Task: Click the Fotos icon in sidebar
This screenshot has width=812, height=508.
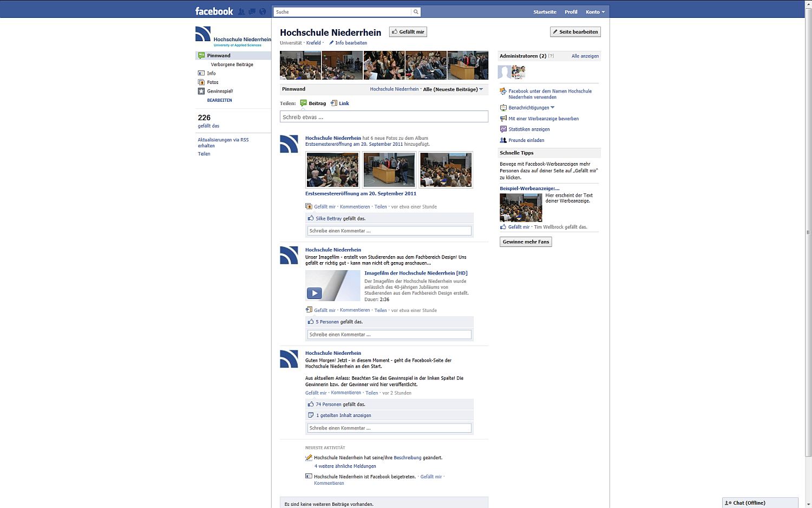Action: pyautogui.click(x=201, y=82)
